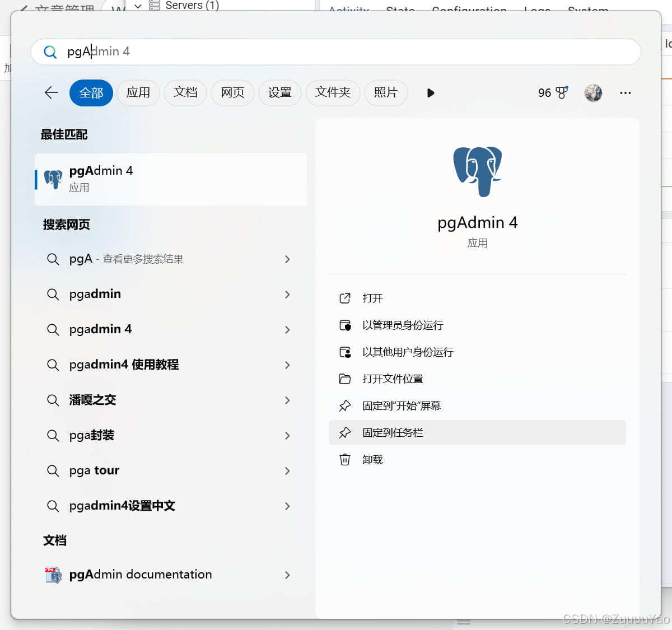This screenshot has width=672, height=630.
Task: Click the search icon next to pga tour
Action: click(x=53, y=471)
